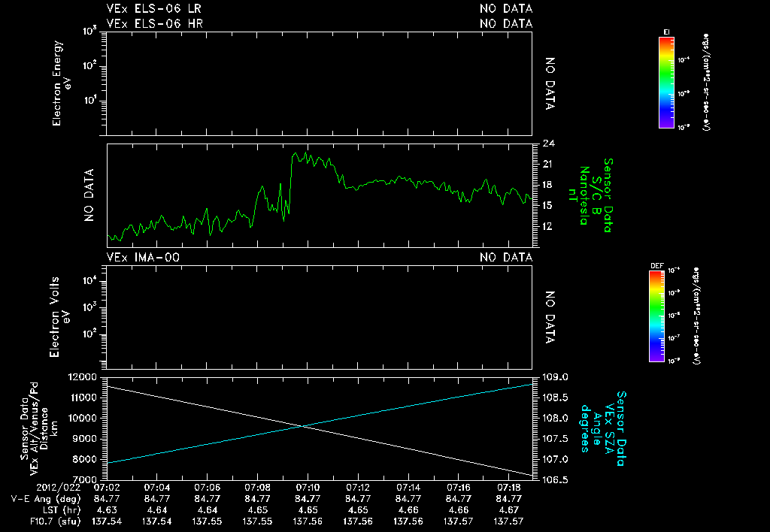Click the DEF rainbow color bar
The height and width of the screenshot is (532, 770).
(656, 316)
